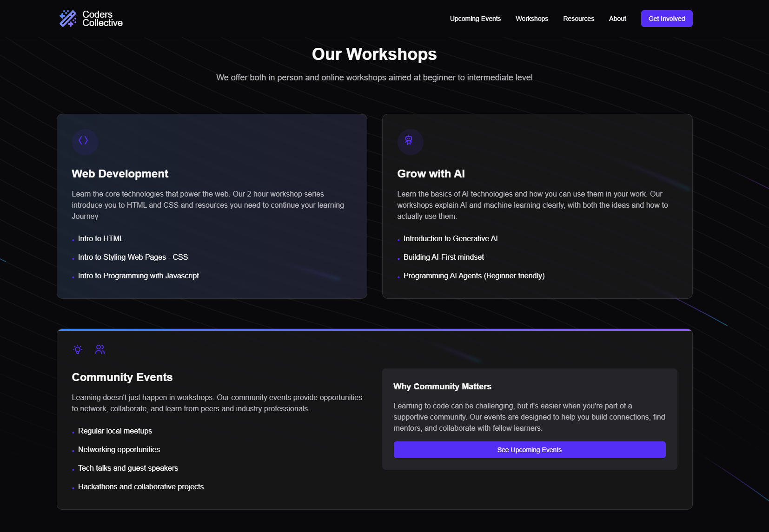Click the people icon in Community Events
Viewport: 769px width, 532px height.
coord(100,349)
